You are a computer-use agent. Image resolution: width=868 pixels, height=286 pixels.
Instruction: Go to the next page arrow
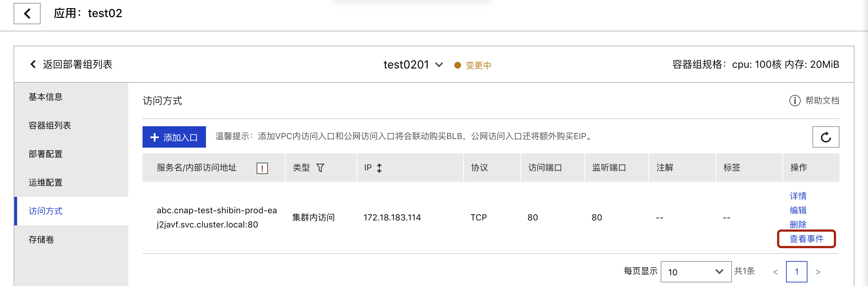pos(818,272)
